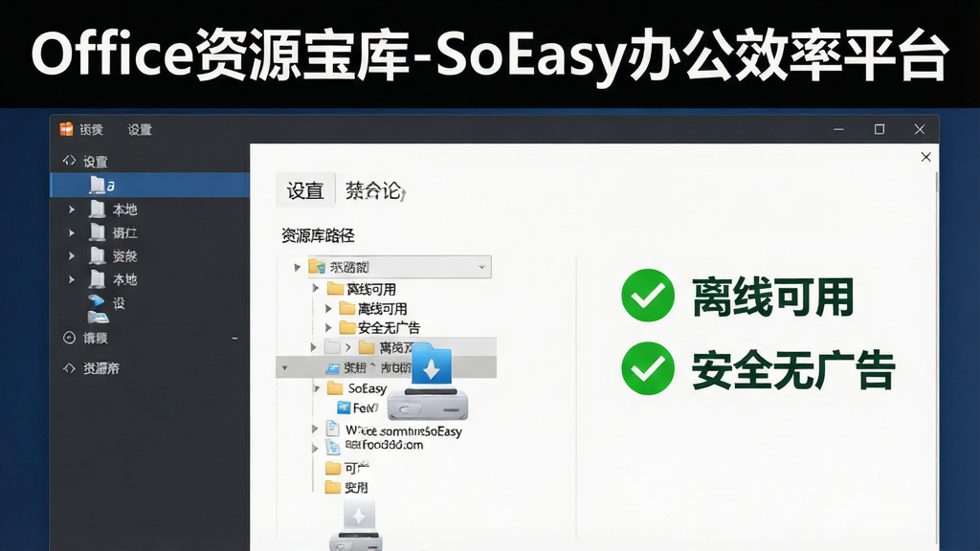The image size is (980, 551).
Task: Expand the 本地 row just above the 设 item
Action: pyautogui.click(x=71, y=279)
